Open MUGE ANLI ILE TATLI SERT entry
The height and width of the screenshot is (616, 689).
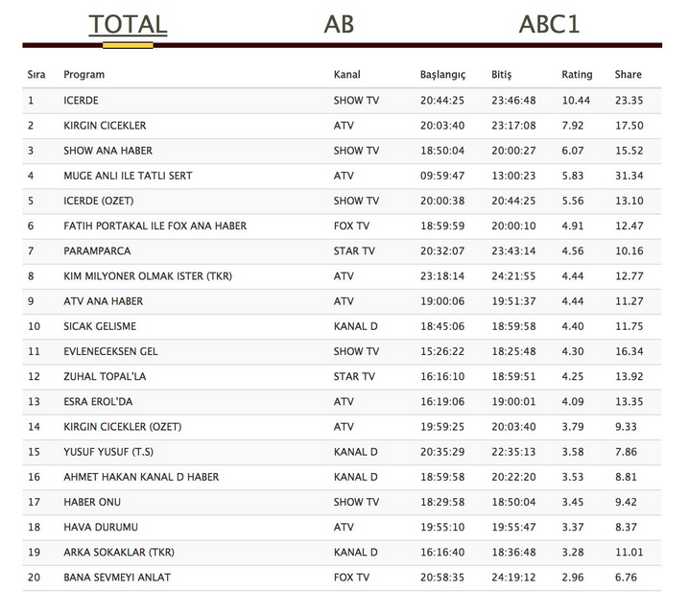[x=127, y=176]
